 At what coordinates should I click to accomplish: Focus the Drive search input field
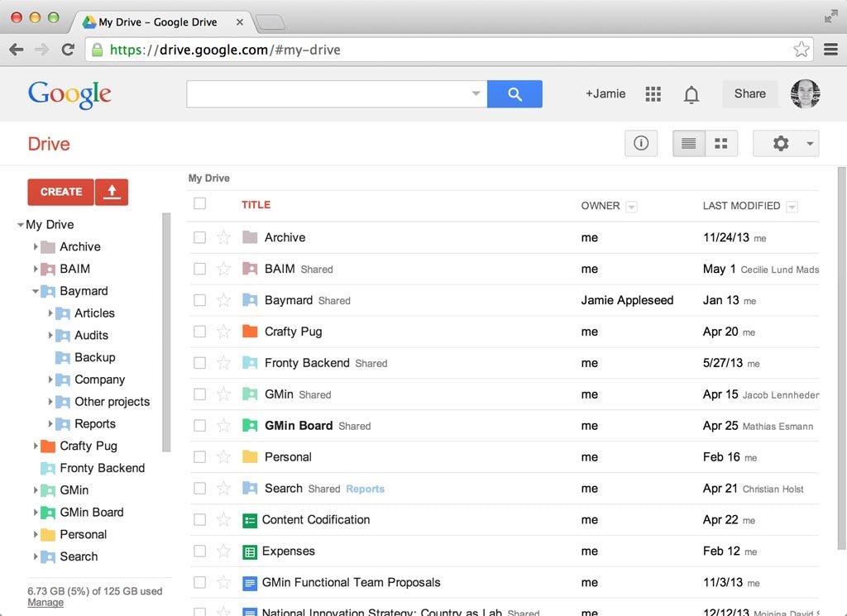coord(328,94)
